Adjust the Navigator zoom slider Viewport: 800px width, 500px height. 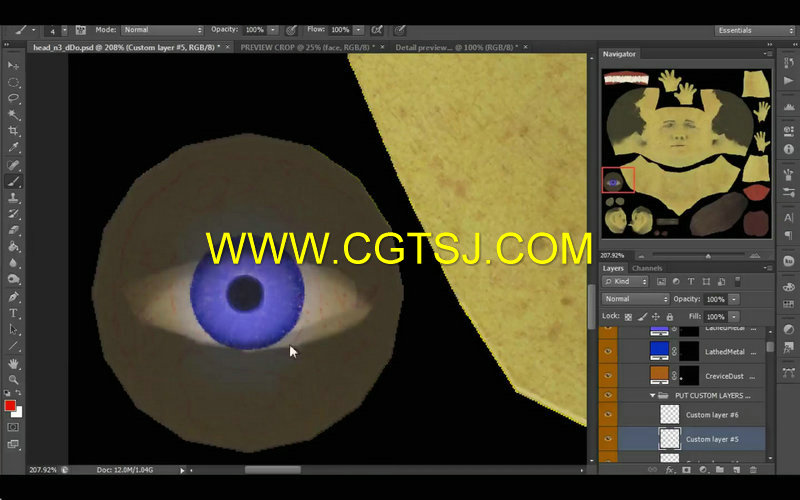coord(708,256)
